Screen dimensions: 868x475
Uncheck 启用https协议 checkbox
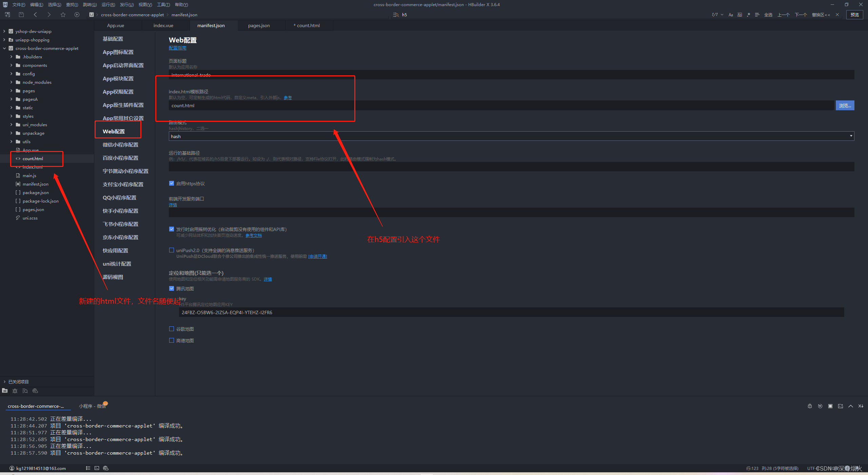tap(172, 184)
